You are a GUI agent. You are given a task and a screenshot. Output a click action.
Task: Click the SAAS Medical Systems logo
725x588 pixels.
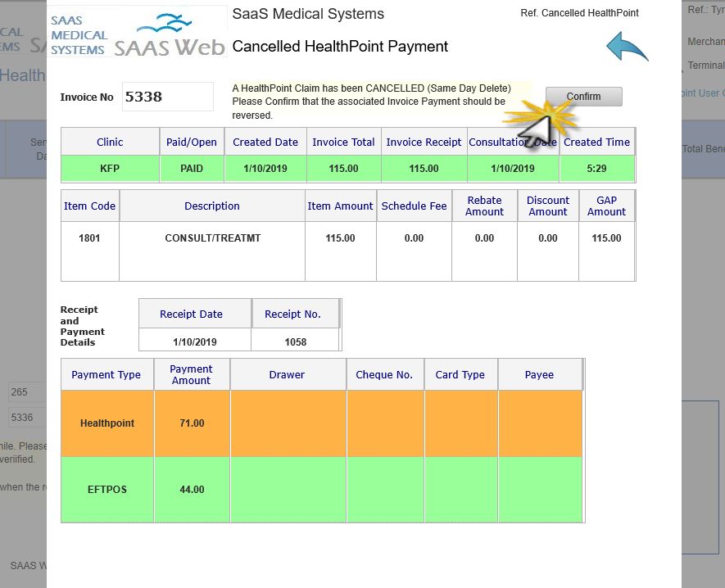pyautogui.click(x=138, y=31)
